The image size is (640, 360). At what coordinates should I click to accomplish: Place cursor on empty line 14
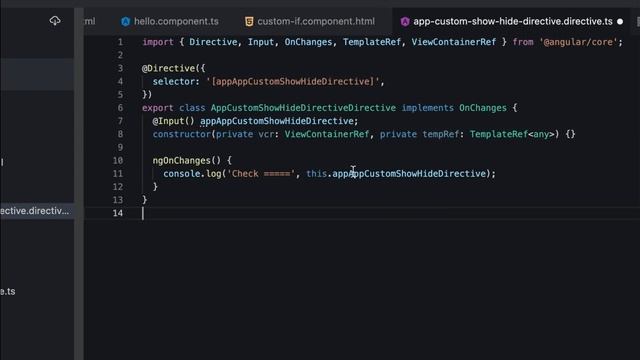tap(362, 213)
